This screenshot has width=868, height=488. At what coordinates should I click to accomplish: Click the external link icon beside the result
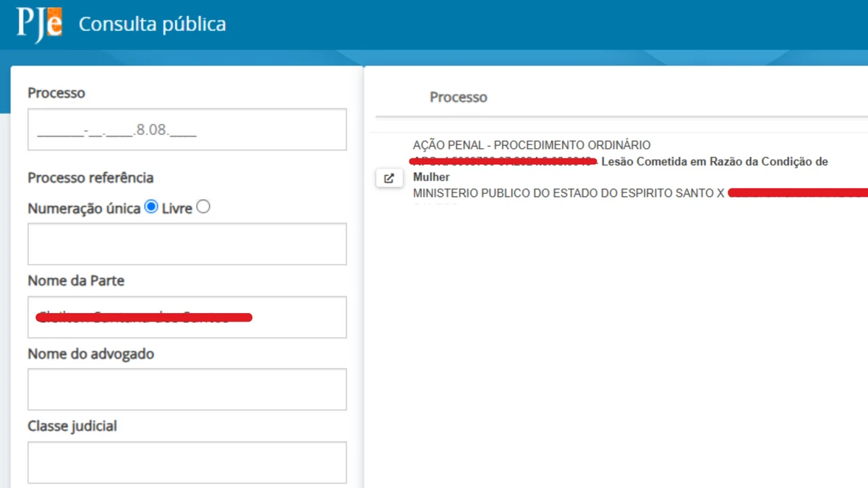tap(389, 178)
